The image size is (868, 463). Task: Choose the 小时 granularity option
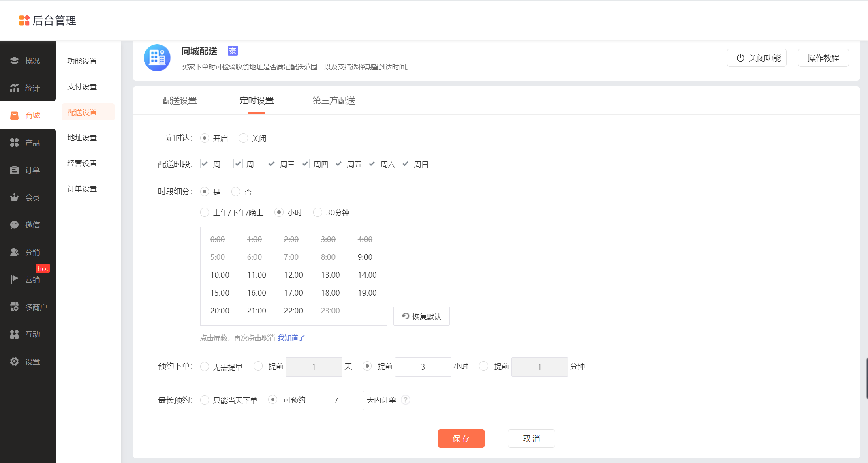(279, 212)
